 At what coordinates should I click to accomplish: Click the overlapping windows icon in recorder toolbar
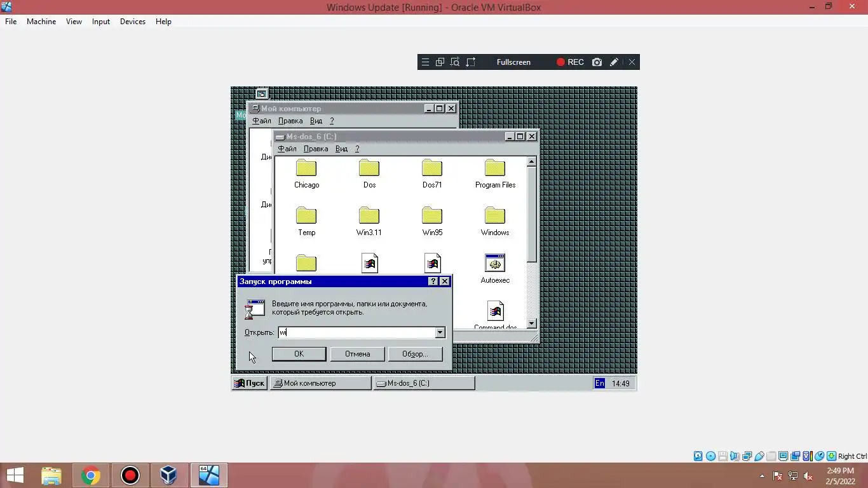click(440, 62)
